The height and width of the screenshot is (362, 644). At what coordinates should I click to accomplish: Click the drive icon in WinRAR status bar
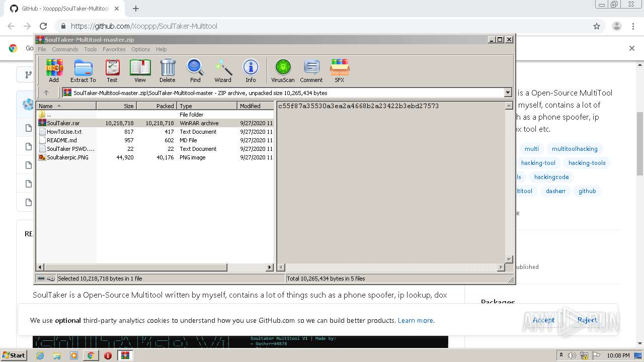pos(41,279)
